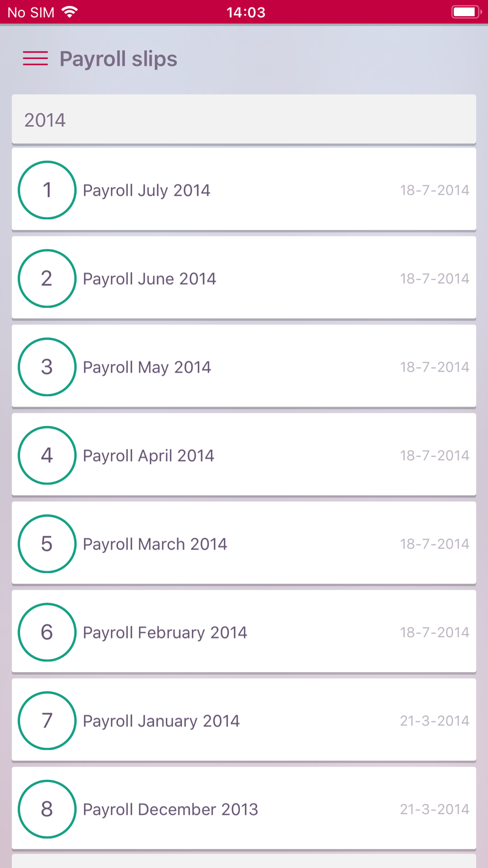
Task: Open Payroll January 2014 slip
Action: (x=161, y=720)
